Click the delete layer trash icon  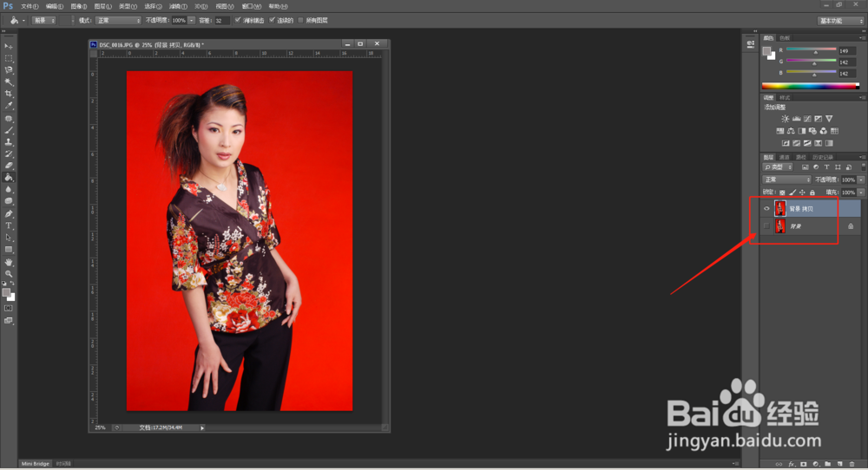pyautogui.click(x=852, y=464)
